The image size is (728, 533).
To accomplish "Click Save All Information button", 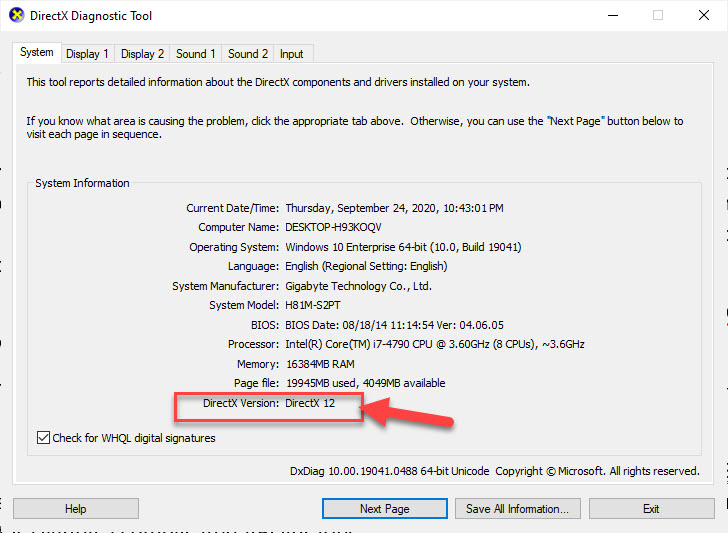I will pos(518,509).
